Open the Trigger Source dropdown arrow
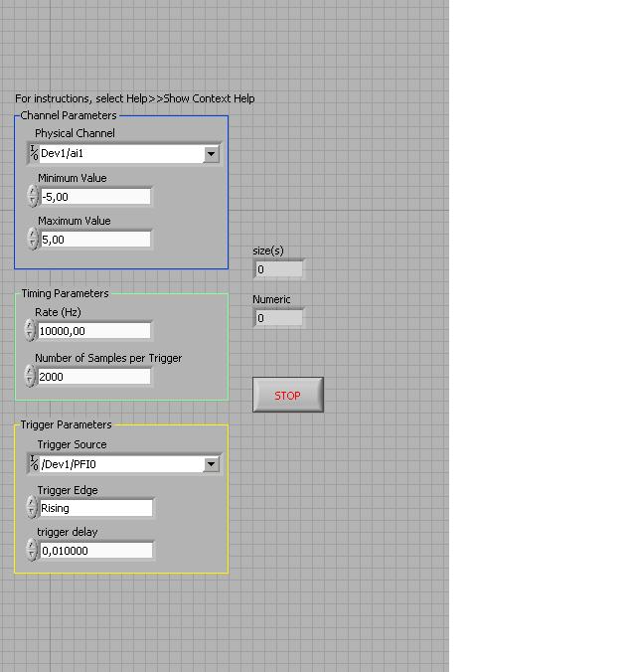Screen dimensions: 636x672 [211, 464]
